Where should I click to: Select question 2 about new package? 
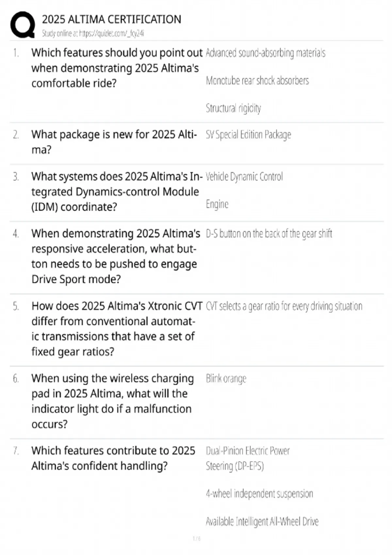(x=114, y=142)
